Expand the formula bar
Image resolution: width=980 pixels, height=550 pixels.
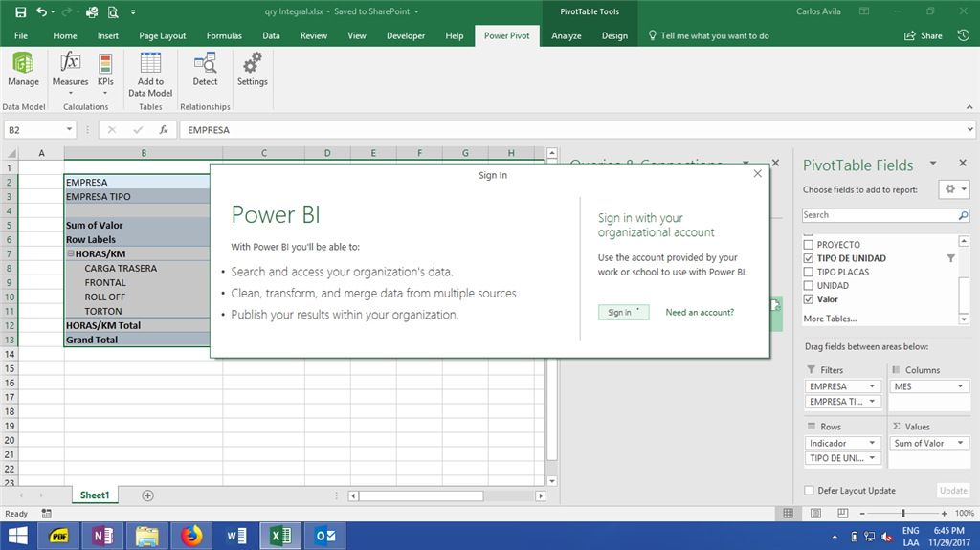click(970, 129)
